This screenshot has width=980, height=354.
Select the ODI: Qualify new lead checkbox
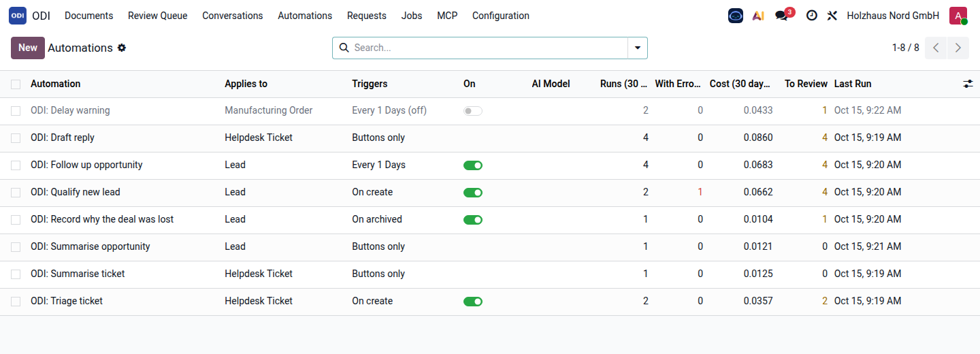(x=16, y=192)
